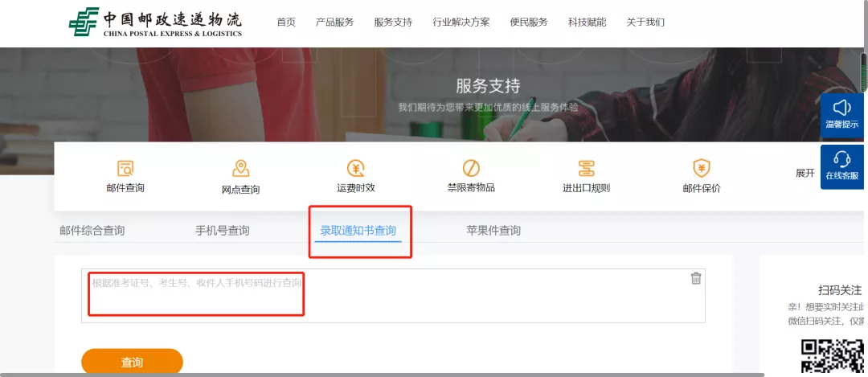Click the 禁限寄物品 prohibited items icon
This screenshot has height=377, width=868.
[471, 169]
